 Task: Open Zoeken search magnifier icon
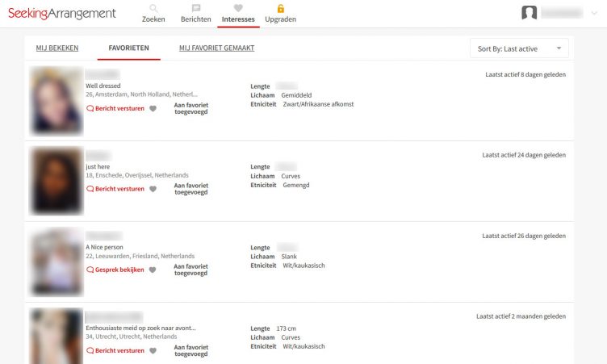click(x=153, y=9)
